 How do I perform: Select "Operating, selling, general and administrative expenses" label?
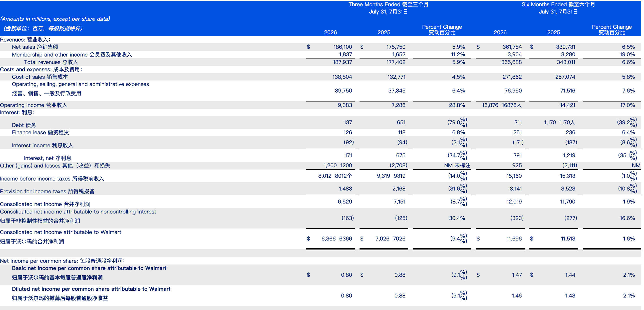[80, 84]
